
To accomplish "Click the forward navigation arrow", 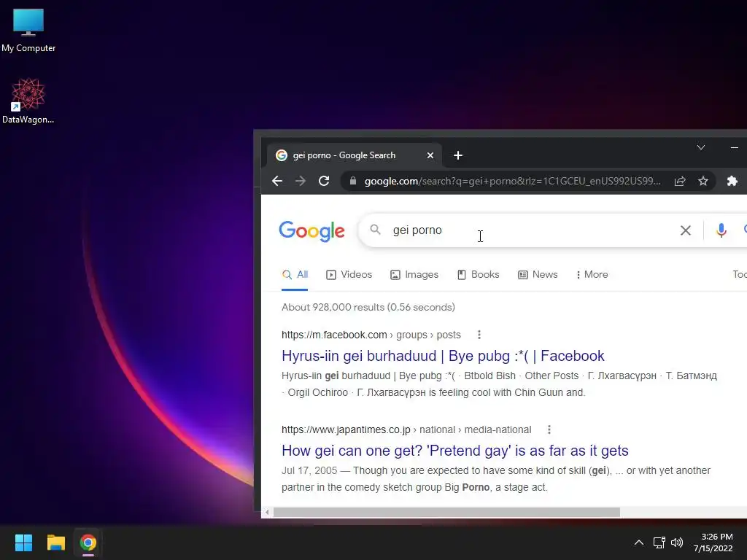I will coord(300,181).
